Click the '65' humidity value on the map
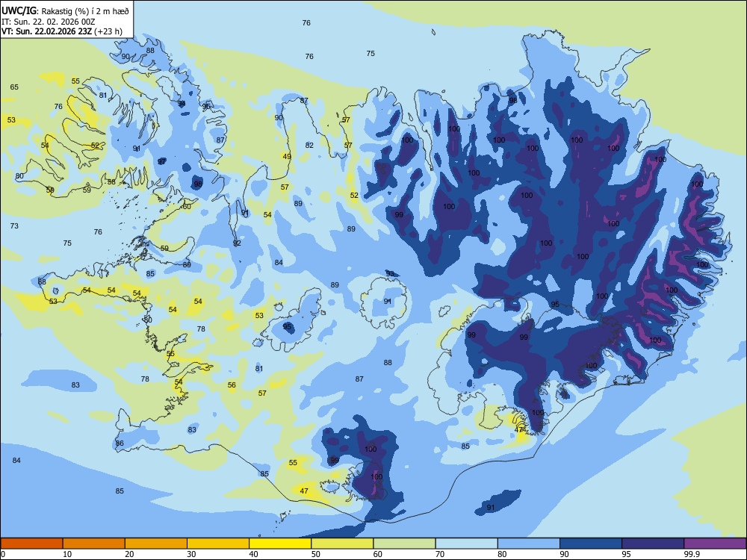747x560 pixels. 14,87
